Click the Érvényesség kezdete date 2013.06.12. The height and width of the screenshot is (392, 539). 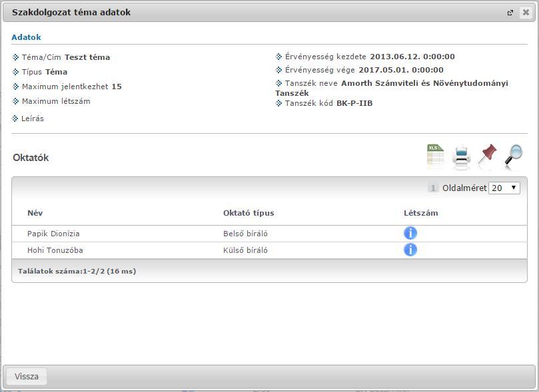point(412,57)
